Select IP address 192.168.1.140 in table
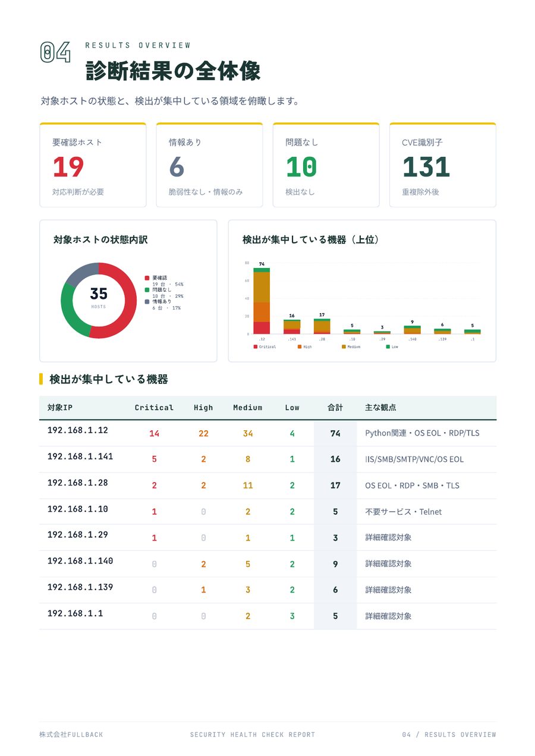This screenshot has width=535, height=756. [x=80, y=561]
